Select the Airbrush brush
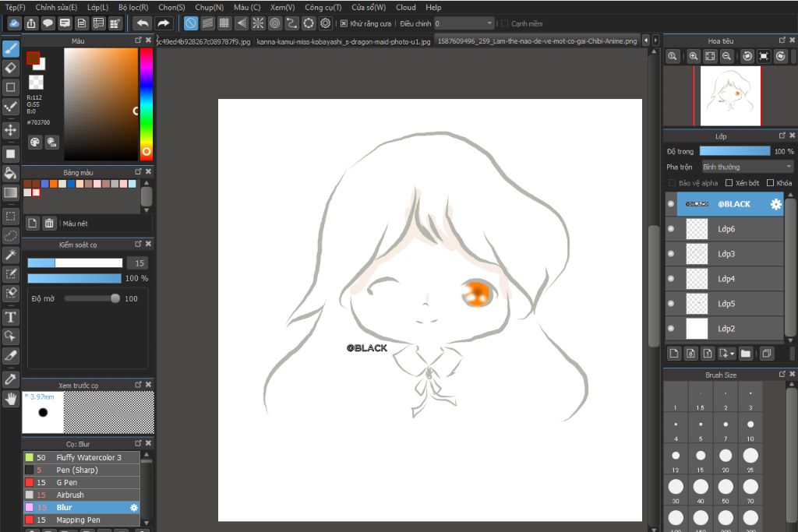This screenshot has height=532, width=798. [x=81, y=495]
